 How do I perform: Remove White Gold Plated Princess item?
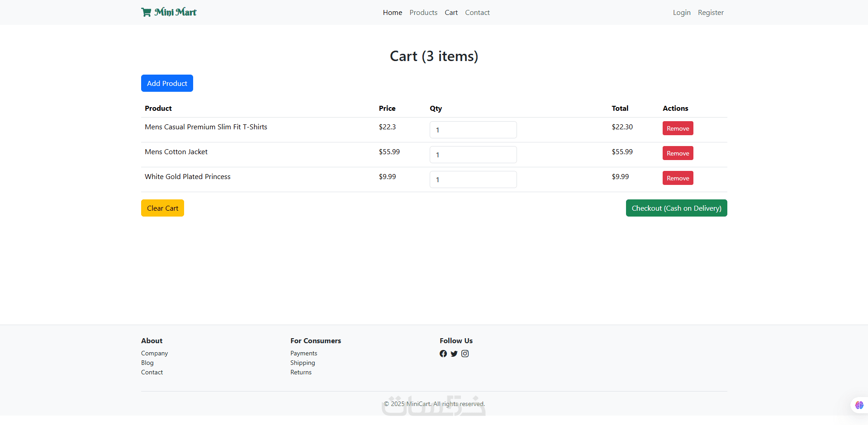tap(678, 178)
